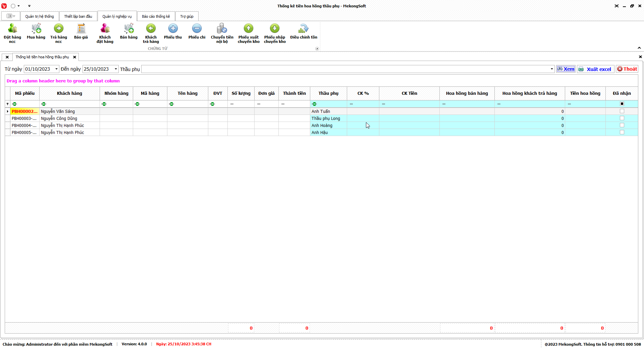Open the Từ ngày date dropdown
The image size is (644, 348).
click(56, 69)
